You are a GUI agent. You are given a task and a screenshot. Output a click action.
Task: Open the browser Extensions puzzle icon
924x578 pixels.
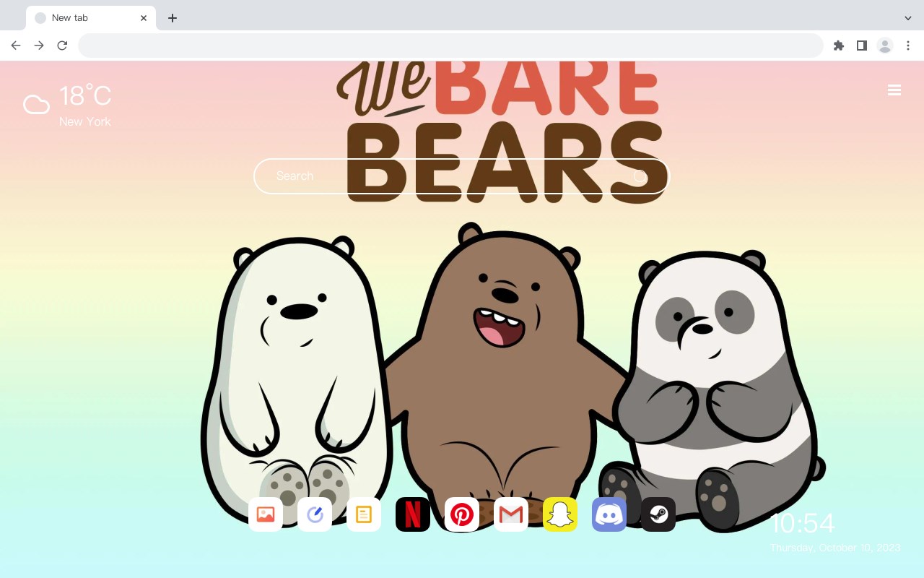point(839,46)
